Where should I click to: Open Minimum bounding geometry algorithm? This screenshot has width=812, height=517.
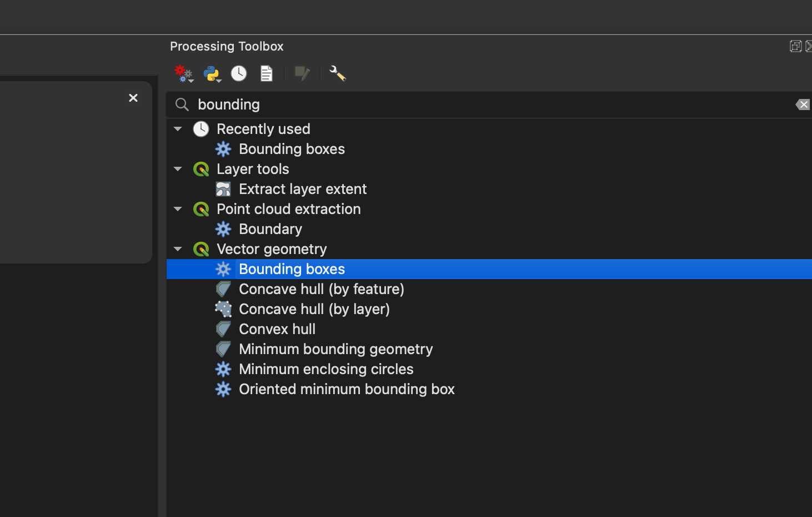(335, 349)
